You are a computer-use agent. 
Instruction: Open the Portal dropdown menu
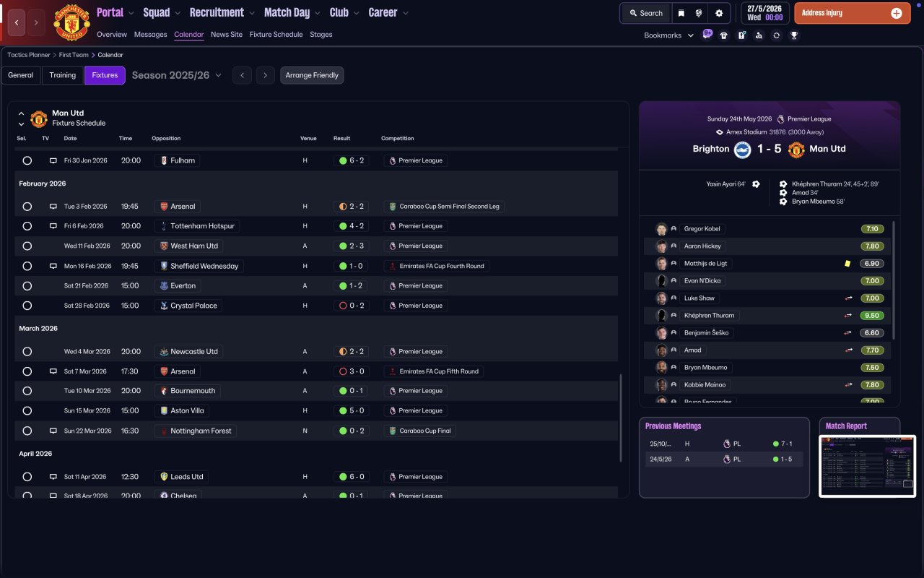click(115, 12)
